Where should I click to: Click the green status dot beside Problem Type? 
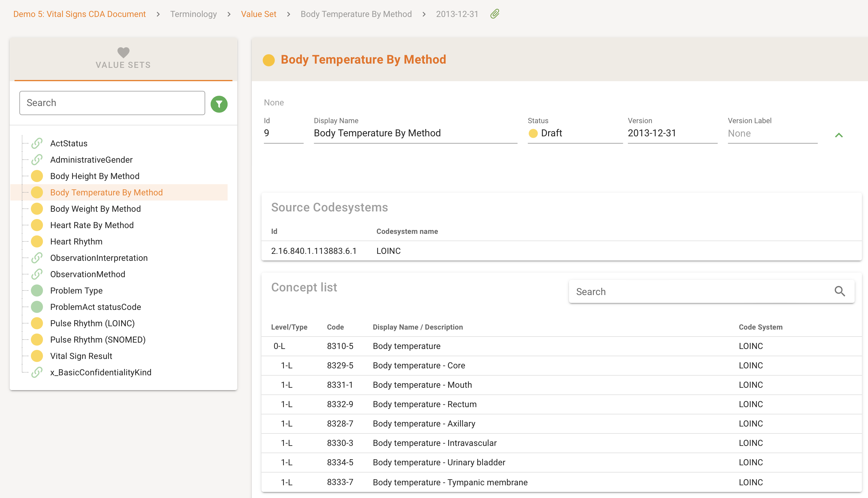point(37,291)
